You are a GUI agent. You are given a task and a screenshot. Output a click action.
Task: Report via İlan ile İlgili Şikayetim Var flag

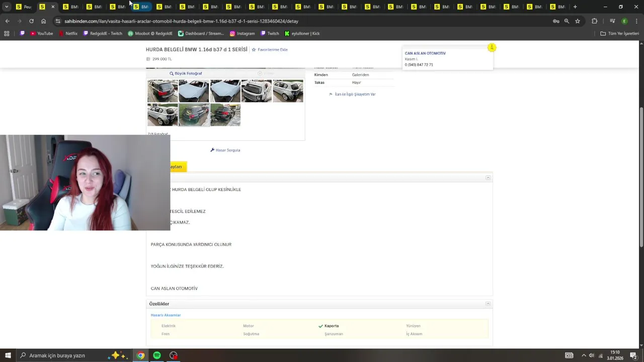click(352, 94)
